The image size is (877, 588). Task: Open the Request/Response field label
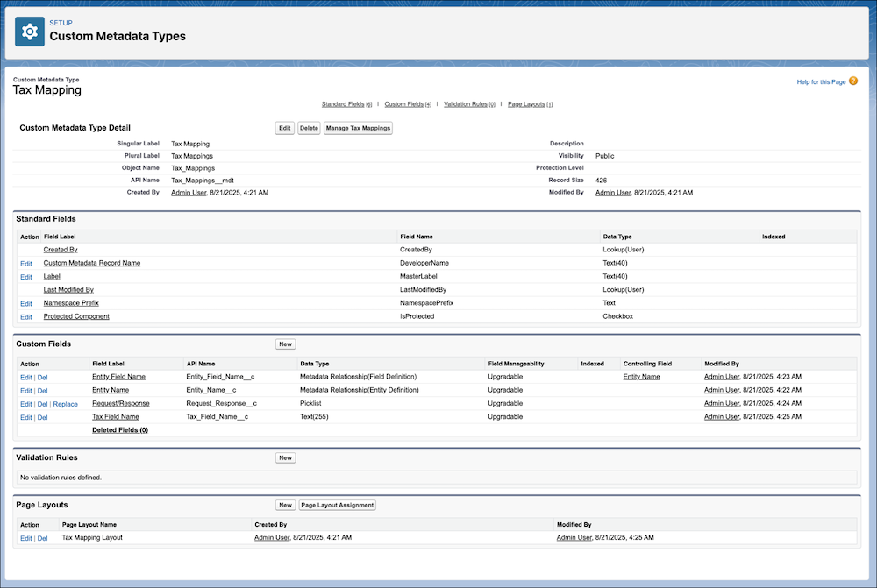[121, 404]
